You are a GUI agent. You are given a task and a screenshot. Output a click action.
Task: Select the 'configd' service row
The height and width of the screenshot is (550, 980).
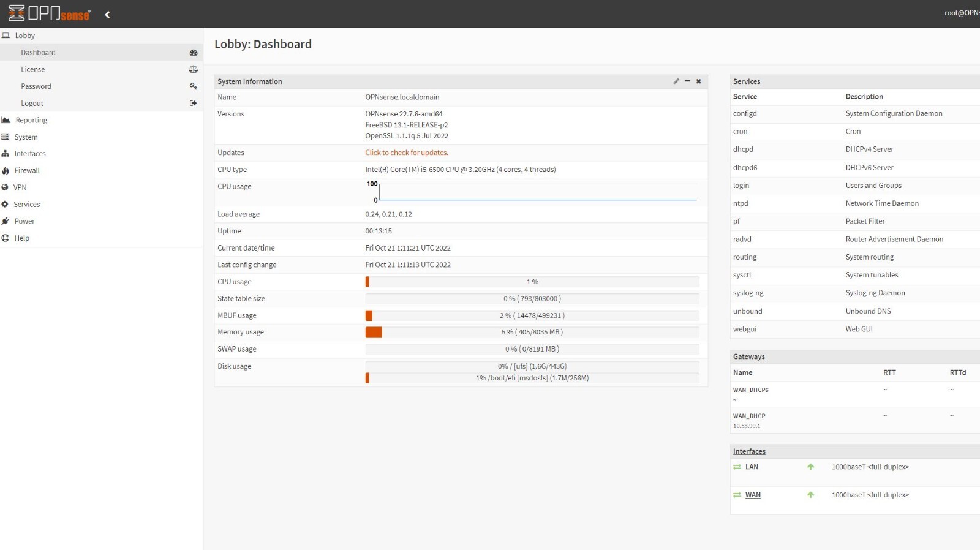click(x=856, y=114)
